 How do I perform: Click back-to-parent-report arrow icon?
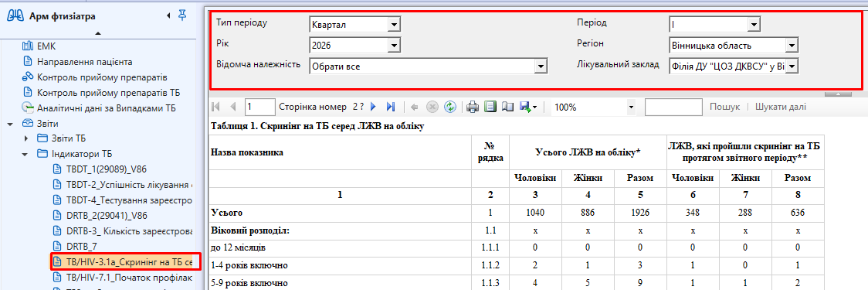[x=414, y=107]
